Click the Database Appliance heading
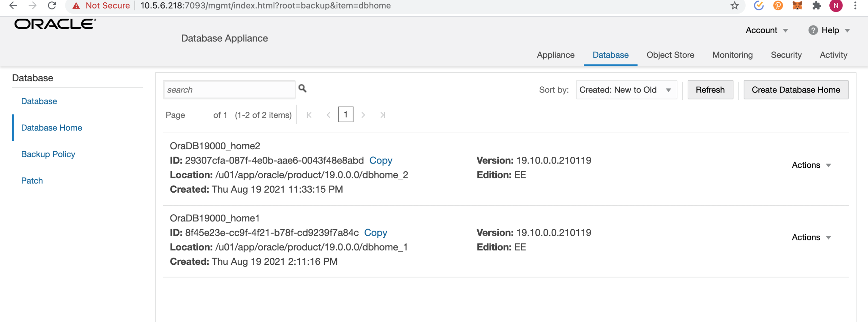This screenshot has width=868, height=322. click(224, 38)
